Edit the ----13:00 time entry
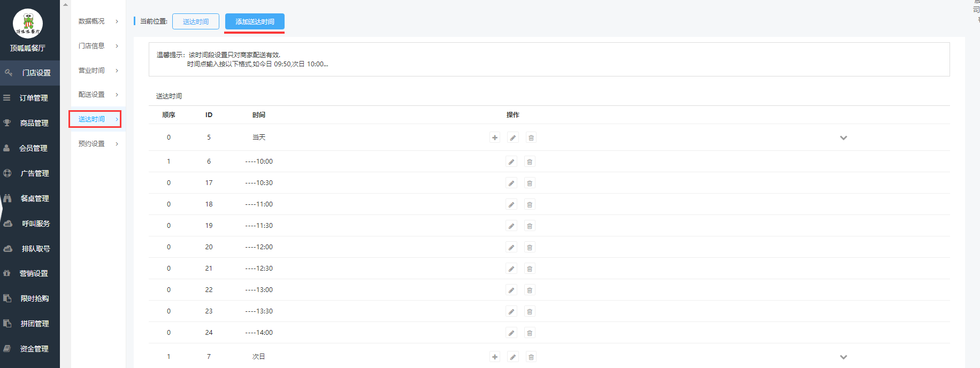980x368 pixels. coord(511,290)
